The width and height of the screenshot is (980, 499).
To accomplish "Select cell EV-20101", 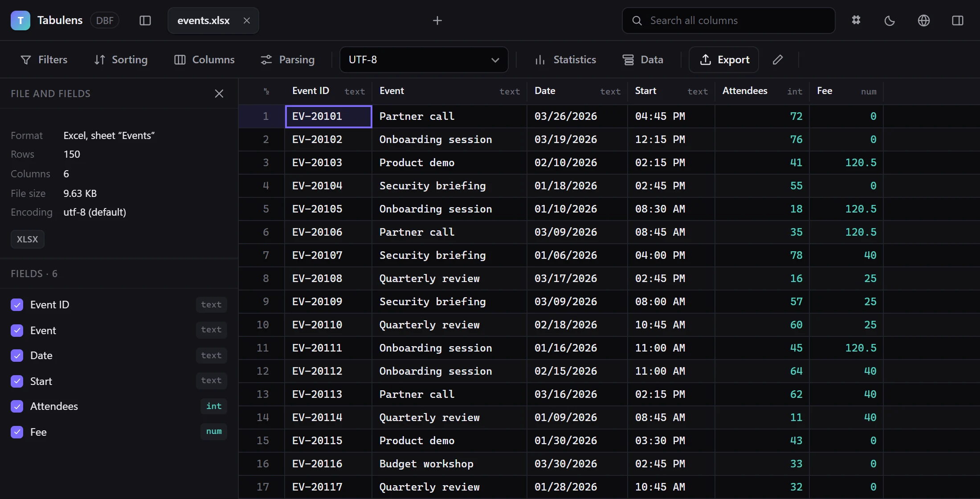I will [x=328, y=116].
